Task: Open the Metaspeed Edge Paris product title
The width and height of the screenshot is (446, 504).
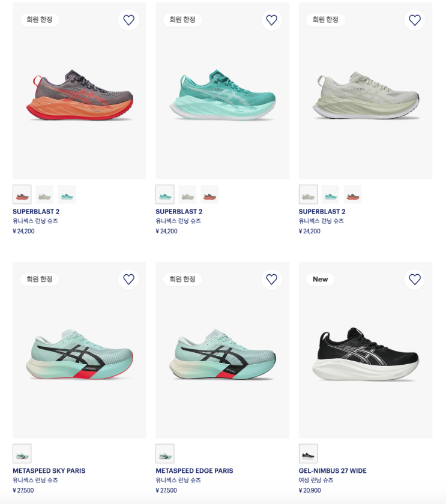Action: pyautogui.click(x=194, y=471)
